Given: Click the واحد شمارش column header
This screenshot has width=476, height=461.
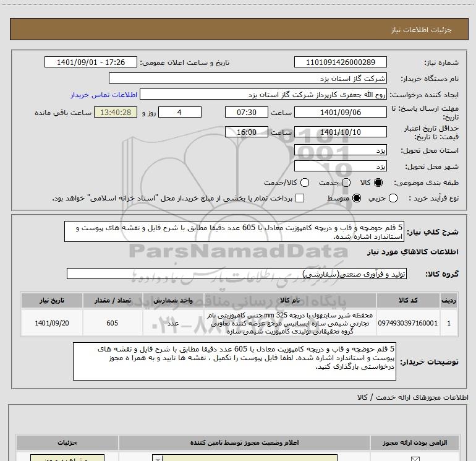Looking at the screenshot, I should point(173,300).
